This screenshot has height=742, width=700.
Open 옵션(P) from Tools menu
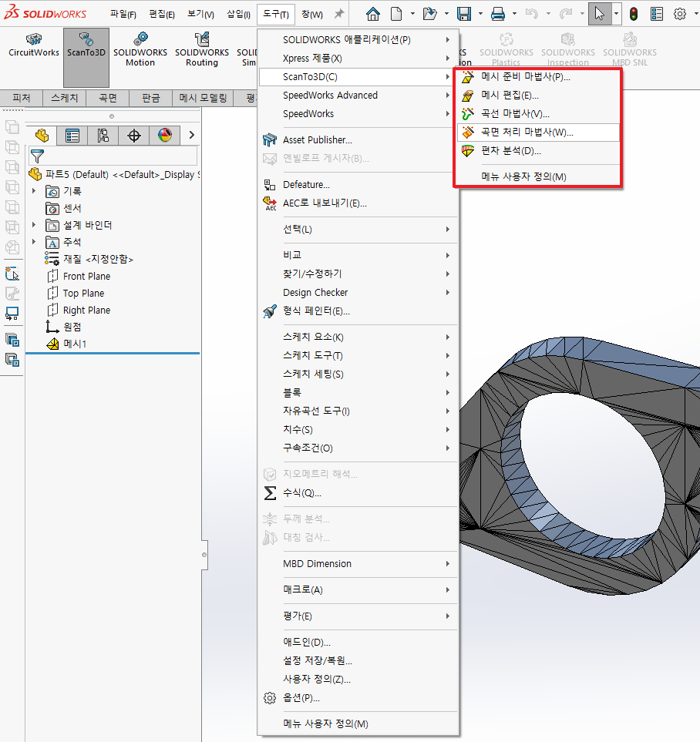pos(358,698)
